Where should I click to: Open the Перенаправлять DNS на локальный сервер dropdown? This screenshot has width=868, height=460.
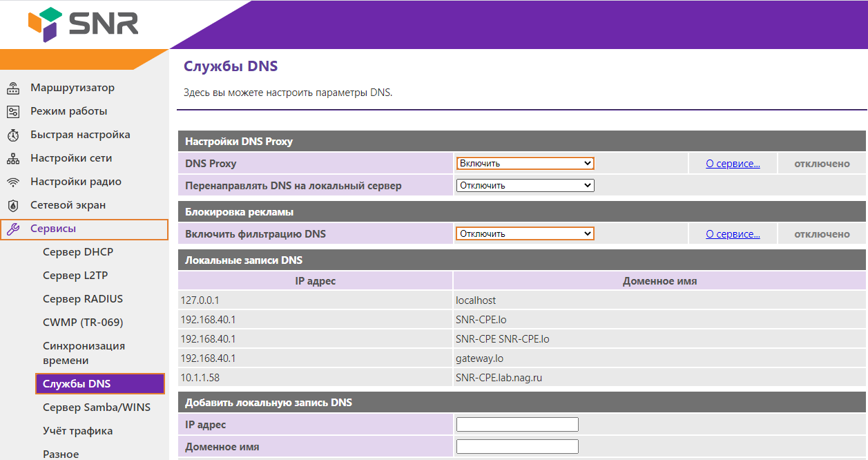click(525, 185)
